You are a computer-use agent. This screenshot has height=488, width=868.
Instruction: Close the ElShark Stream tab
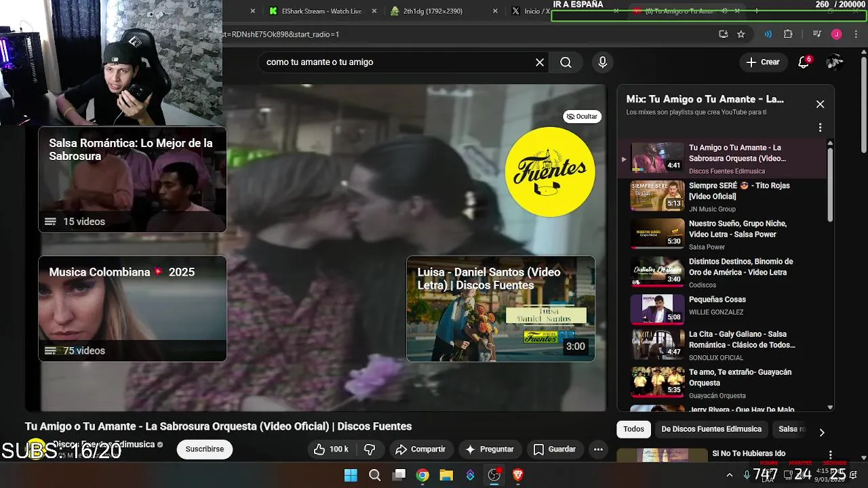pos(374,12)
